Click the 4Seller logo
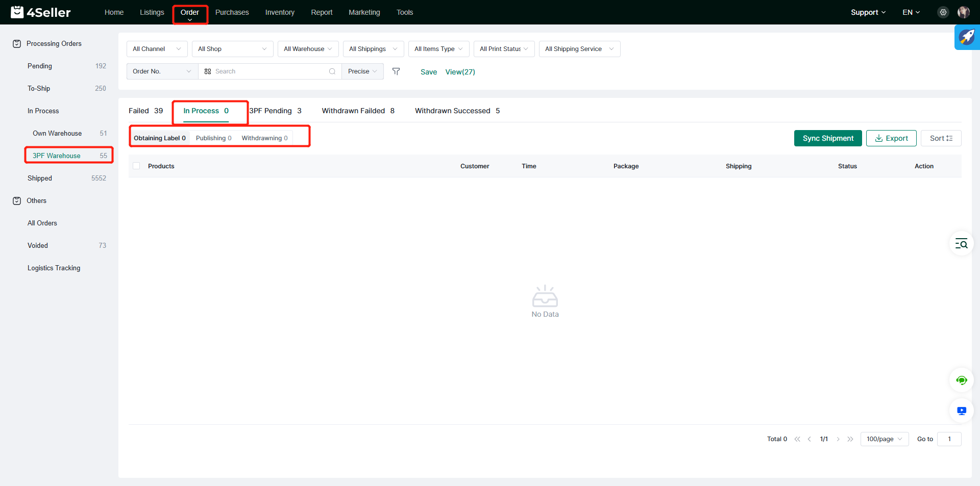The width and height of the screenshot is (980, 486). click(41, 12)
